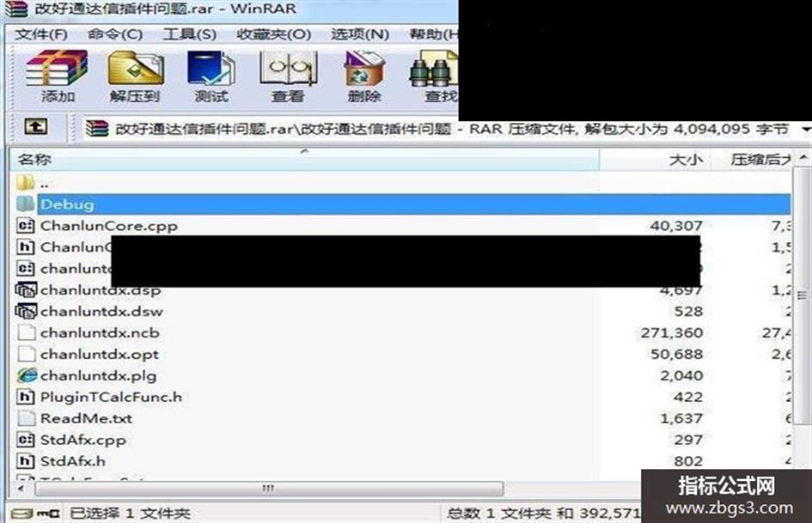The height and width of the screenshot is (523, 812).
Task: Click the horizontal scrollbar left arrow
Action: coord(21,489)
